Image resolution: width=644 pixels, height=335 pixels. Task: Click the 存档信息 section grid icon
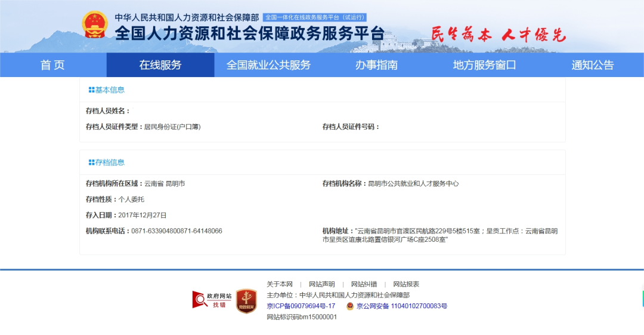91,162
